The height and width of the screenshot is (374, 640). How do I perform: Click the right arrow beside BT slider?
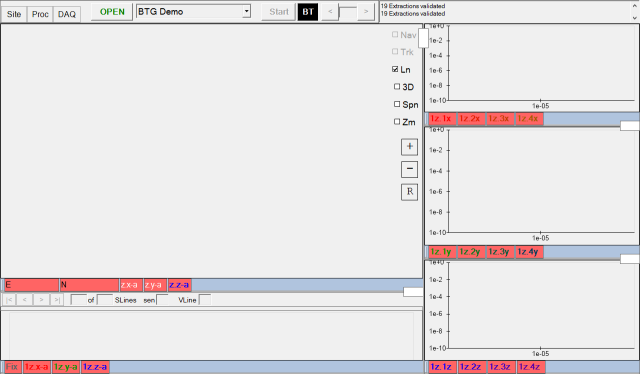[366, 12]
